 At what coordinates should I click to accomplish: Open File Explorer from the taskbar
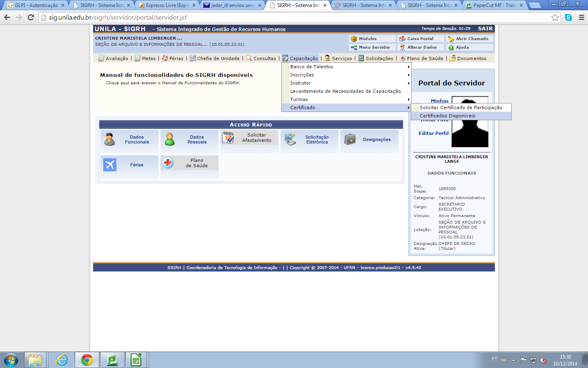coord(35,360)
